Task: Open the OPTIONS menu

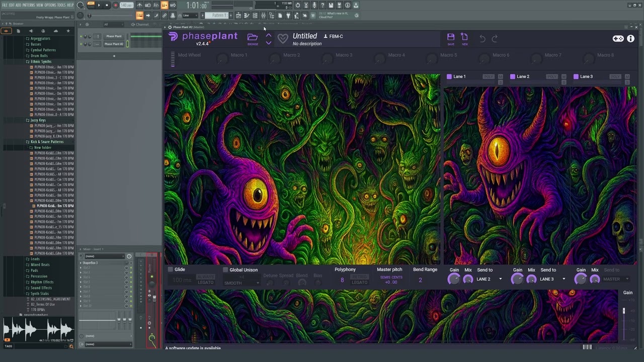Action: click(50, 5)
